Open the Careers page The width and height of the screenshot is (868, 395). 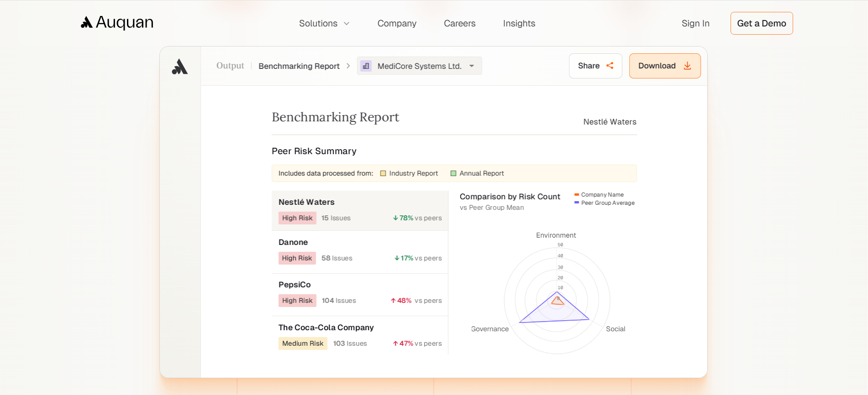pyautogui.click(x=459, y=23)
